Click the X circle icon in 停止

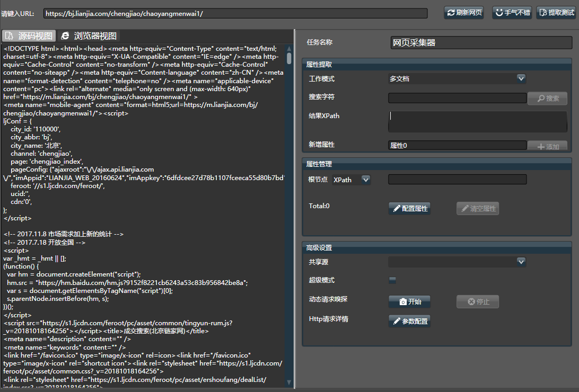[471, 301]
